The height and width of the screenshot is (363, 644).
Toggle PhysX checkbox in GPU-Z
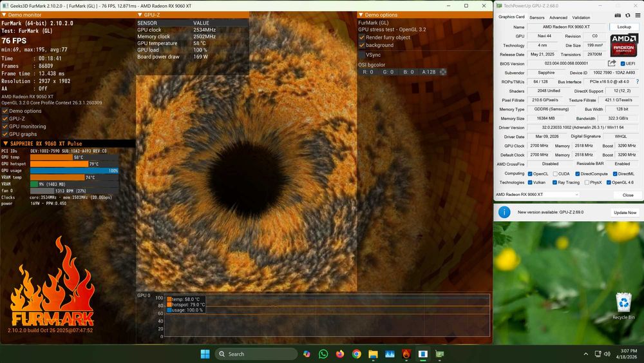(x=587, y=182)
